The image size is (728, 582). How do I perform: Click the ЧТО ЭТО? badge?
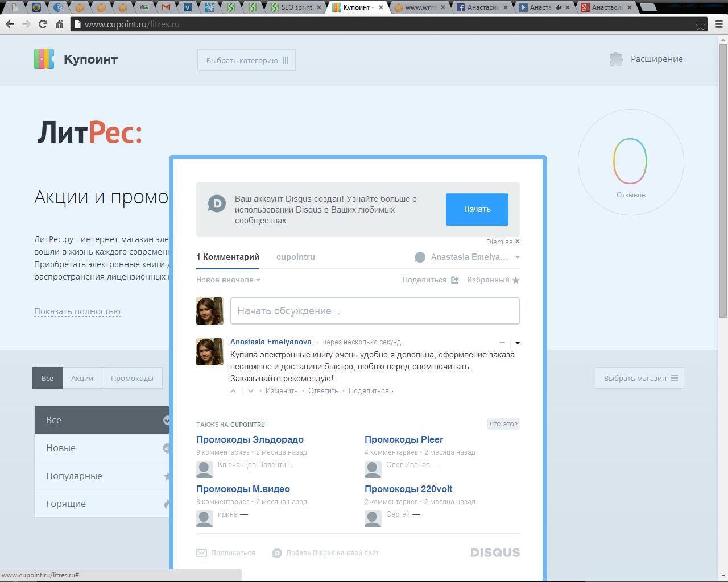pos(504,424)
